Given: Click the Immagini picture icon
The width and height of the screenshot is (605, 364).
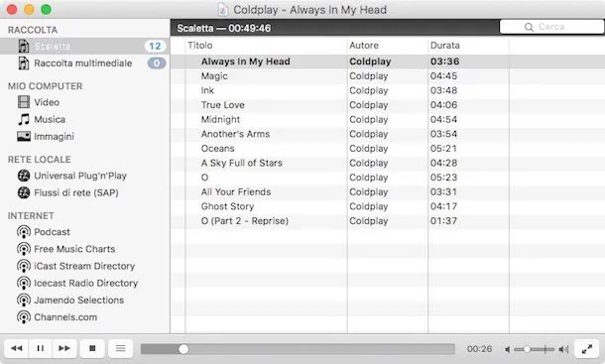Looking at the screenshot, I should (24, 136).
